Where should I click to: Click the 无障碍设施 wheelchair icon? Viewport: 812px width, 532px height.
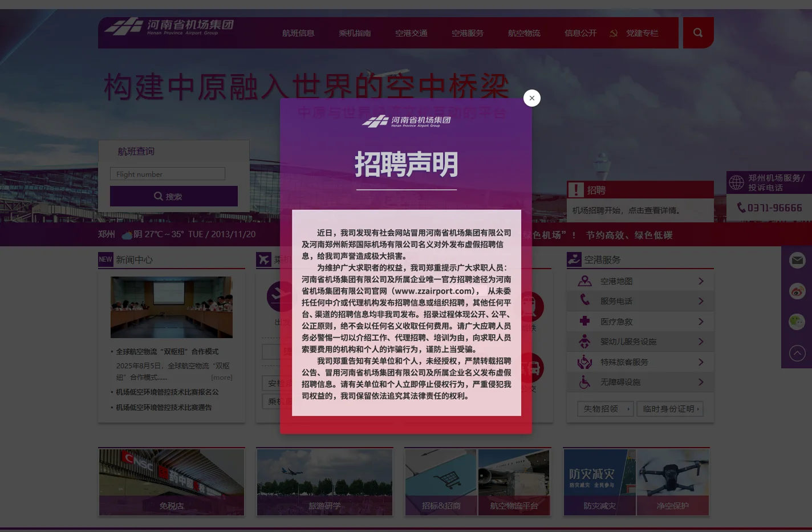tap(584, 381)
